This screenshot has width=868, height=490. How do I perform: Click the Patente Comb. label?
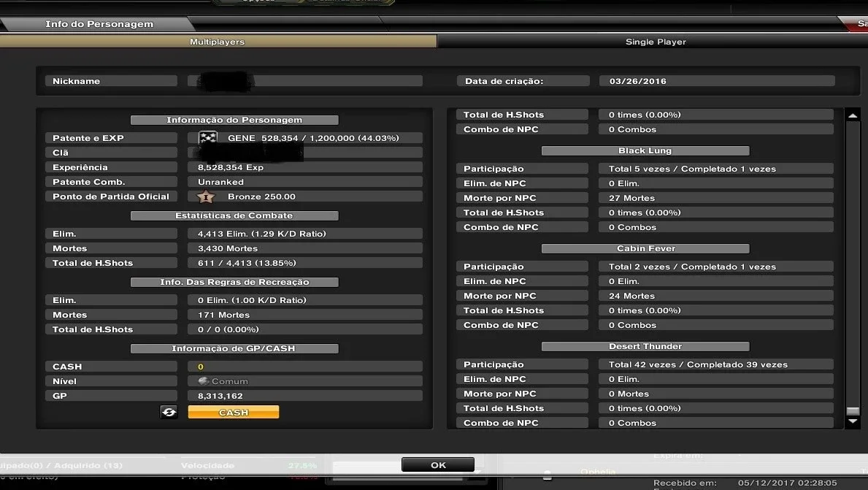[111, 182]
